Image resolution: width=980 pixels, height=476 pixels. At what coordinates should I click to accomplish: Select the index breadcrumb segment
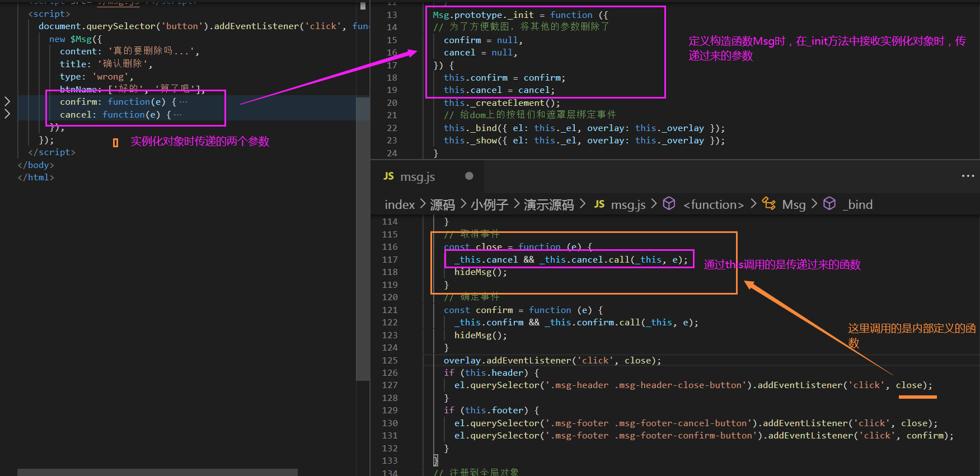[400, 205]
